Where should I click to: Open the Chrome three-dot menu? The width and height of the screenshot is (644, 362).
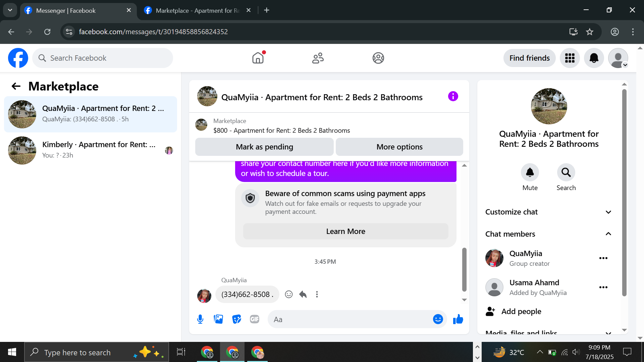(x=633, y=32)
